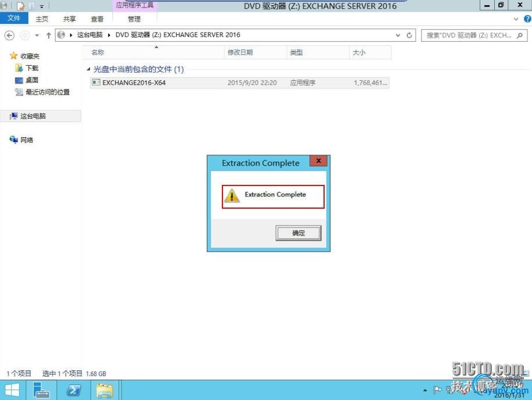
Task: Select 这台电脑 in the navigation pane
Action: pyautogui.click(x=33, y=116)
